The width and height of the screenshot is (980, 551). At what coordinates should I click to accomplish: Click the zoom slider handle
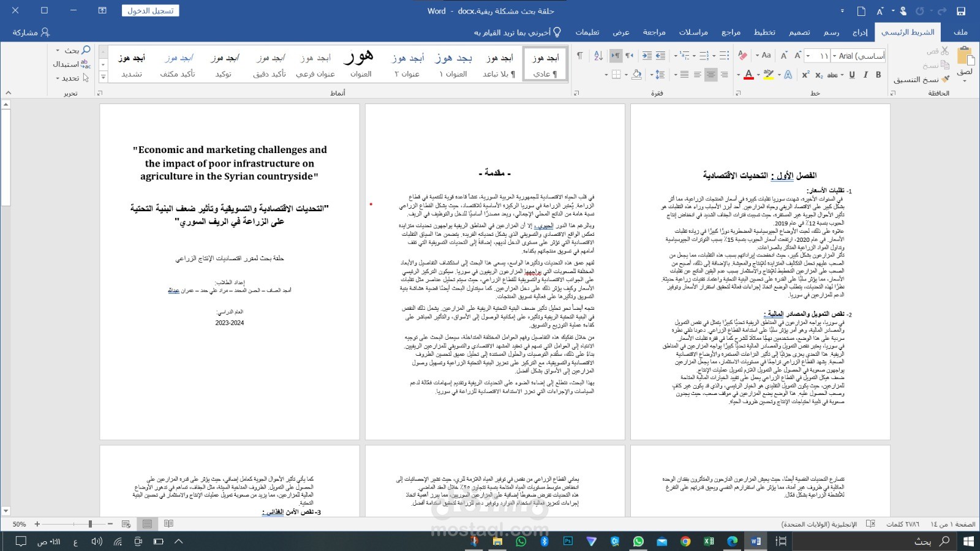90,524
